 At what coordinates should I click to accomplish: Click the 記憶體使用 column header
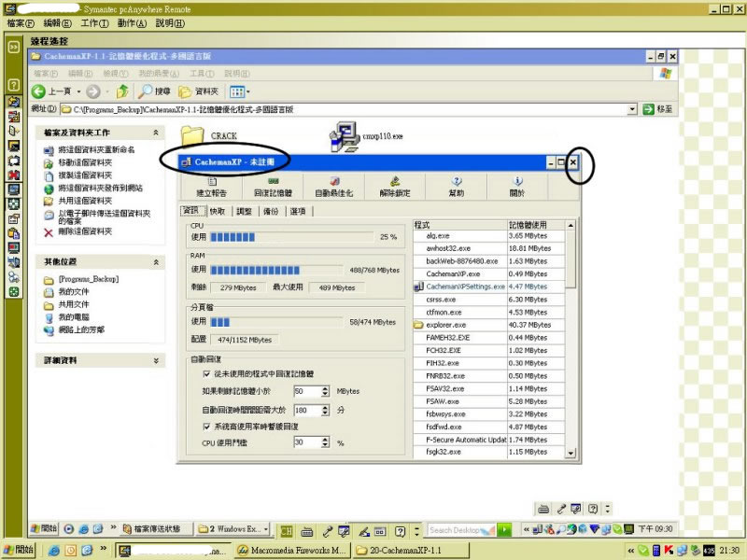[536, 225]
